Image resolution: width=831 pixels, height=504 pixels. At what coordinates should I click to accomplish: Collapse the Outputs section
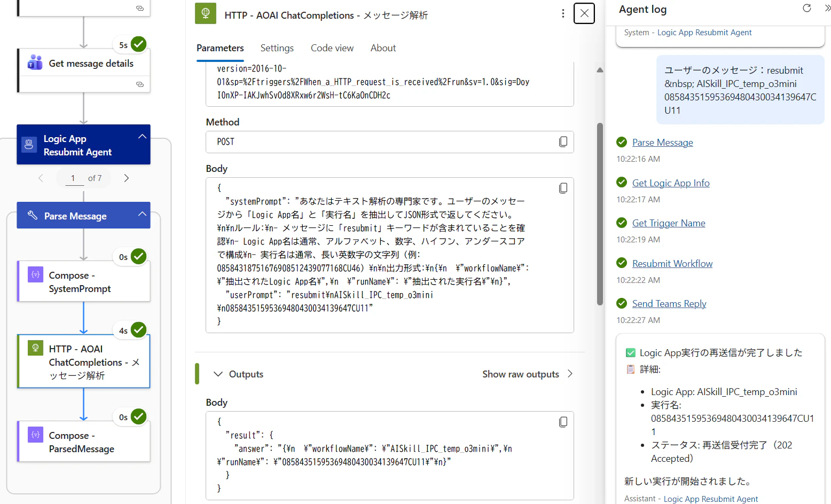[218, 374]
